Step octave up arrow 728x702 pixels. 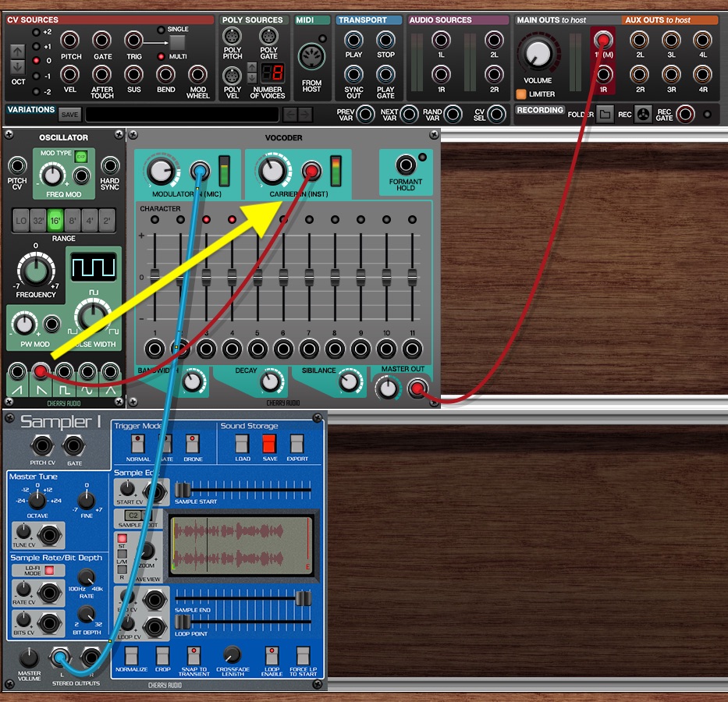point(18,51)
